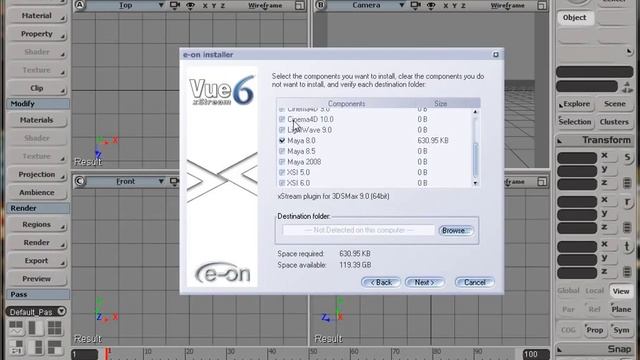Collapse the Transform panel section

(x=560, y=141)
